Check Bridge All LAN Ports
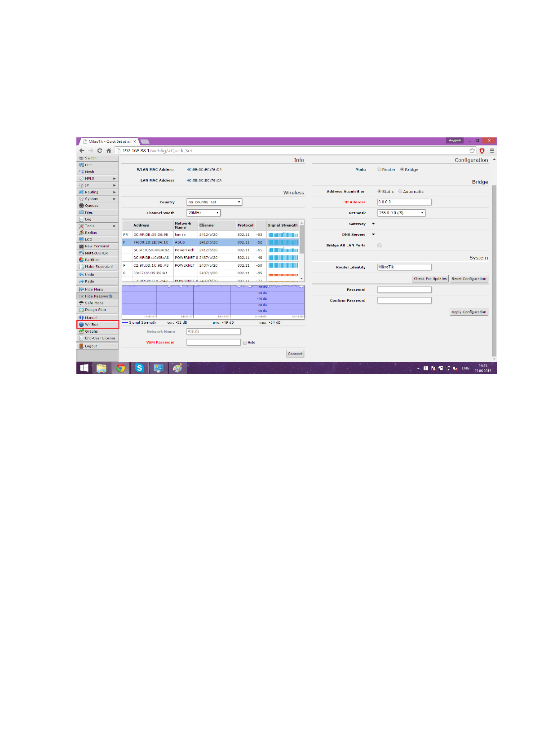This screenshot has height=756, width=535. (x=380, y=245)
